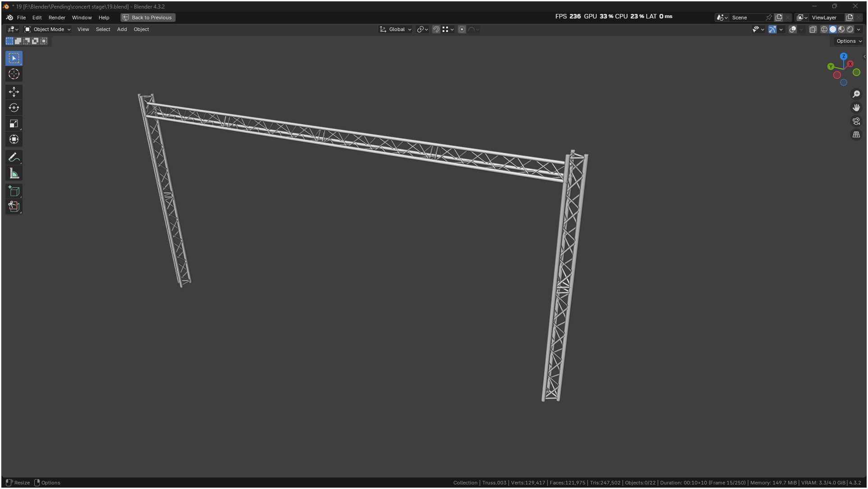The height and width of the screenshot is (489, 868).
Task: Open the Render menu
Action: (57, 18)
